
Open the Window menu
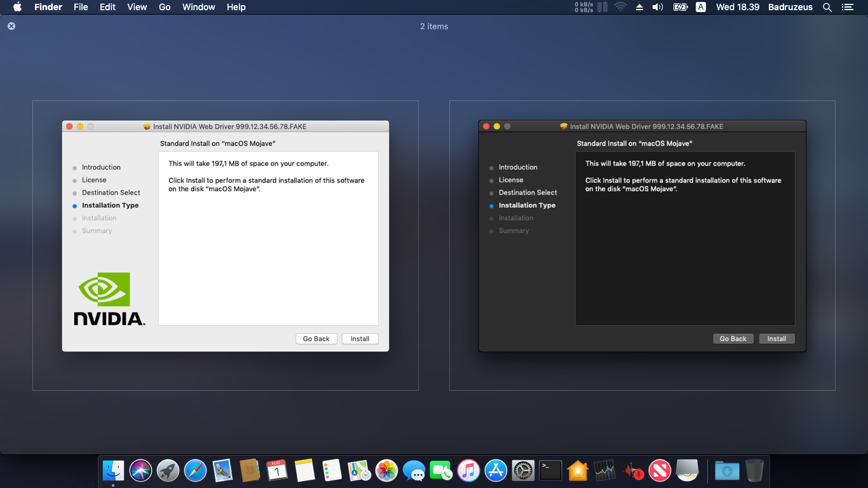tap(199, 7)
